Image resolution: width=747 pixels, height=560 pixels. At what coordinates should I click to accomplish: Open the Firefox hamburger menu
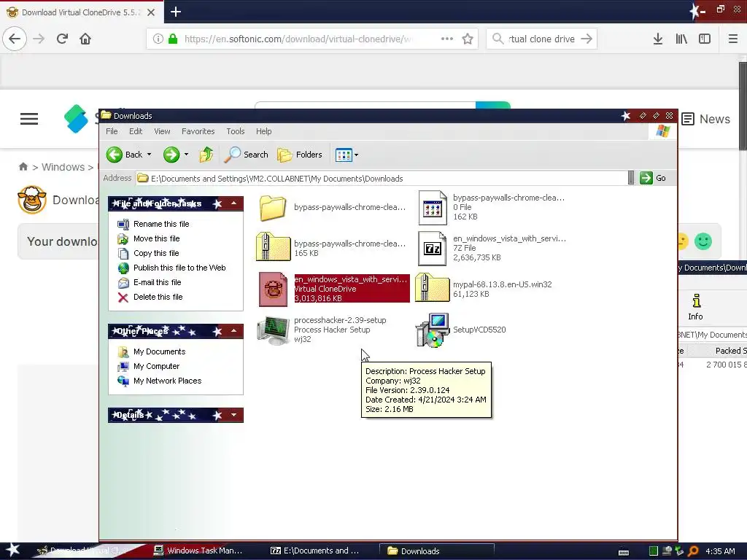[733, 39]
